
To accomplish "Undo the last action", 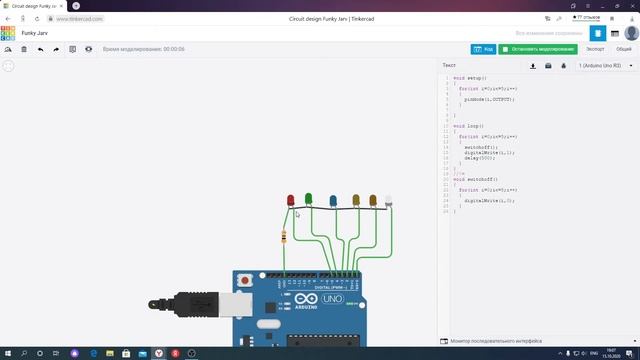I will tap(40, 49).
